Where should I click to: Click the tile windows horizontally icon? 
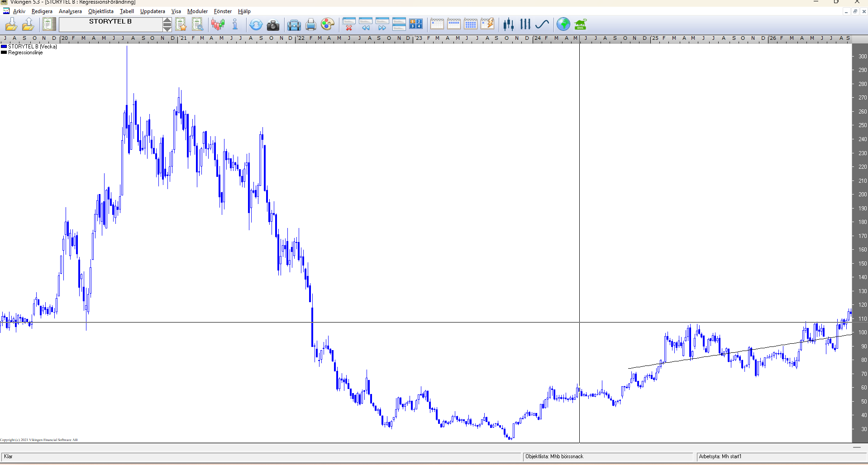pos(399,24)
